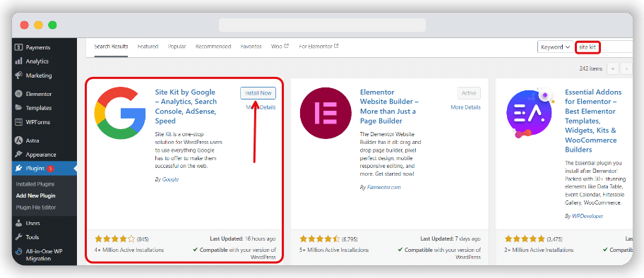Screen dimensions: 644x278
Task: Click the Elementor.com author link
Action: pyautogui.click(x=383, y=187)
